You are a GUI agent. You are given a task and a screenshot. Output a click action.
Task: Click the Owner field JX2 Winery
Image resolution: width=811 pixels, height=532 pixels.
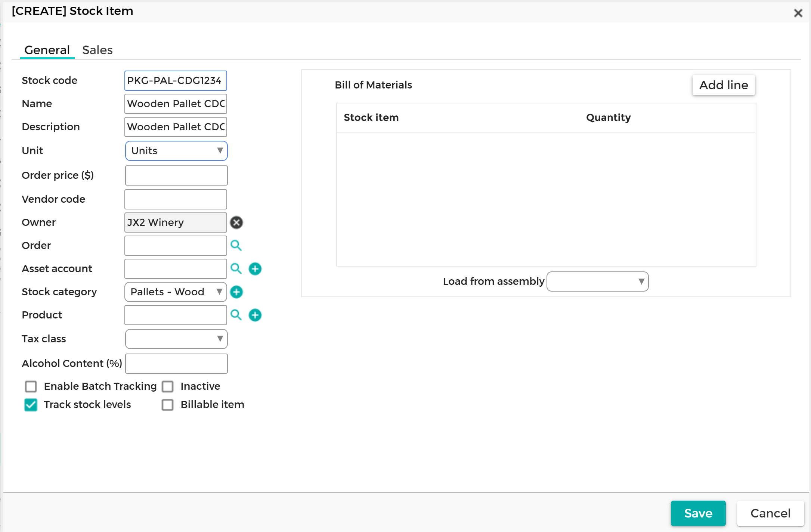click(176, 223)
